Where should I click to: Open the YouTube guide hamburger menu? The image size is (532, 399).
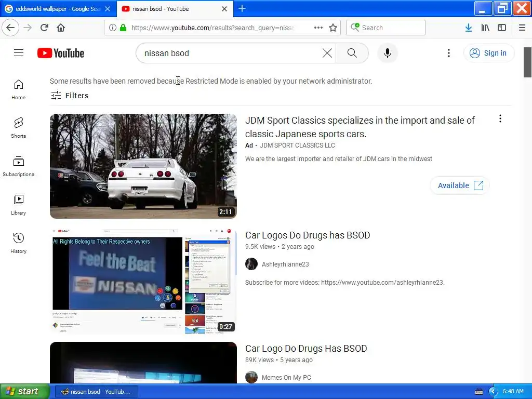(x=19, y=53)
